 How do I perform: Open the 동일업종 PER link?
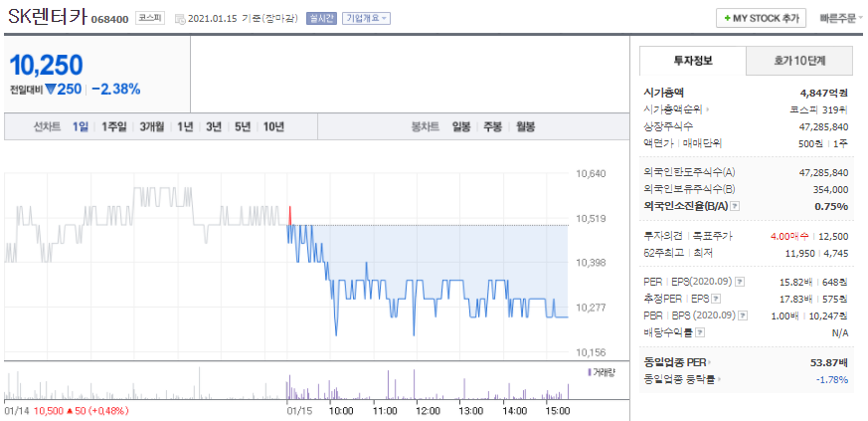677,363
